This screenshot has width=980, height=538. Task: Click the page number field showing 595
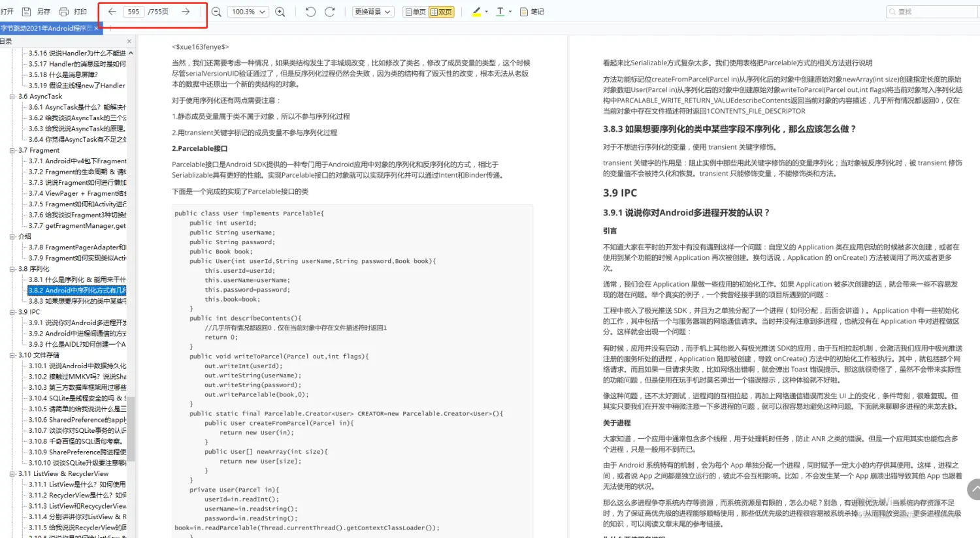(134, 12)
